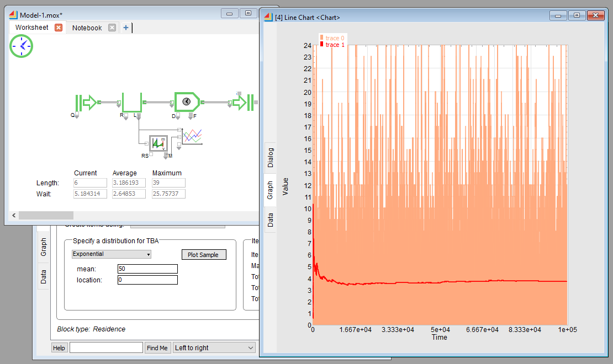Expand the Exponential distribution dropdown
The width and height of the screenshot is (613, 364).
pyautogui.click(x=112, y=254)
